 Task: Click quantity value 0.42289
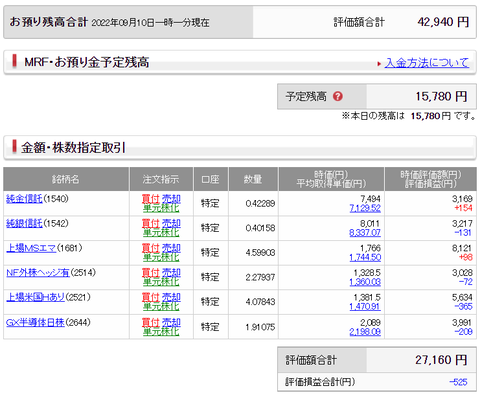(260, 203)
